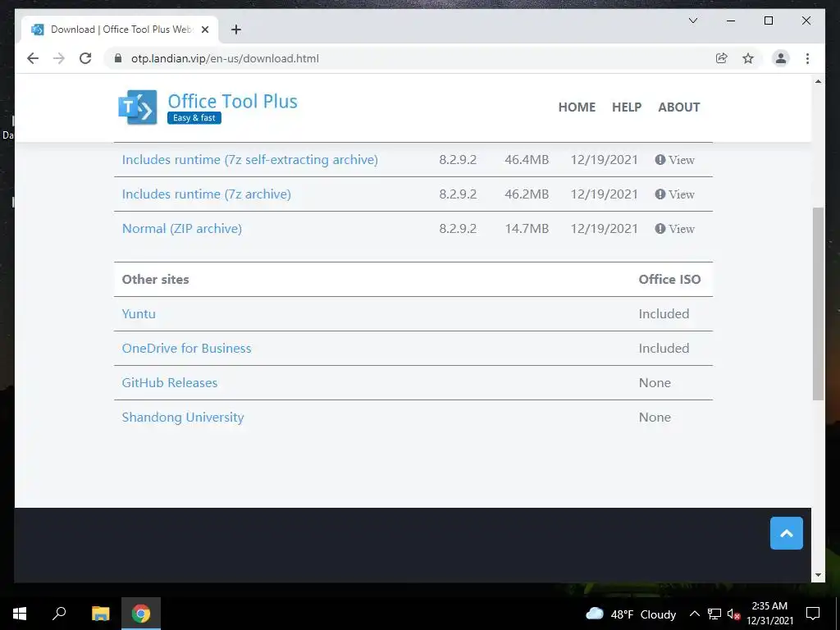Click the Other sites header text
The width and height of the screenshot is (840, 630).
pyautogui.click(x=155, y=279)
